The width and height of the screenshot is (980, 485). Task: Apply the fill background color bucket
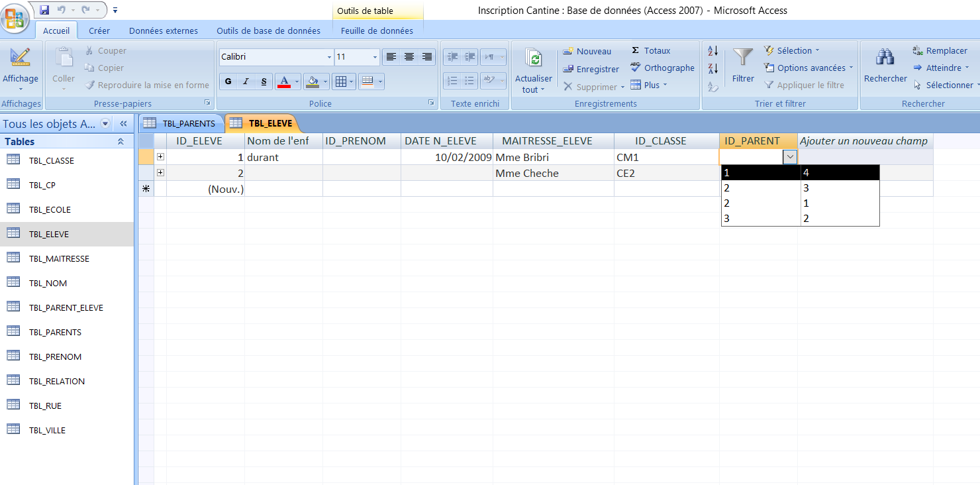(313, 81)
